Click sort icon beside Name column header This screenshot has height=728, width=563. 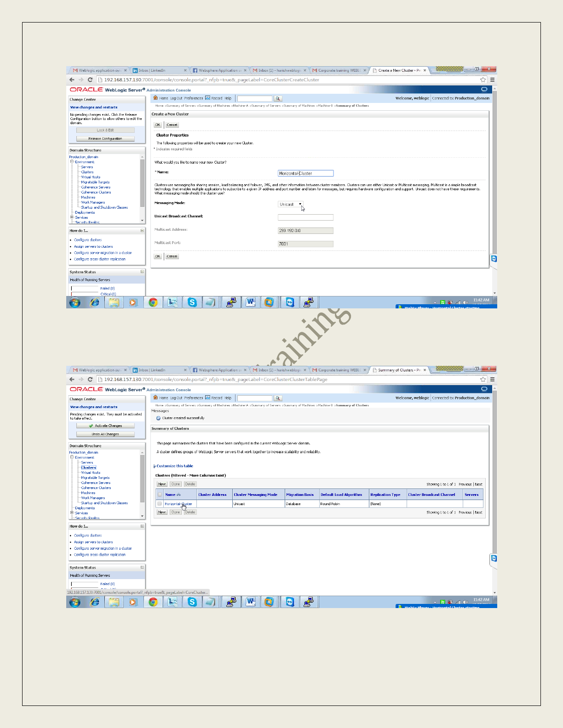178,495
